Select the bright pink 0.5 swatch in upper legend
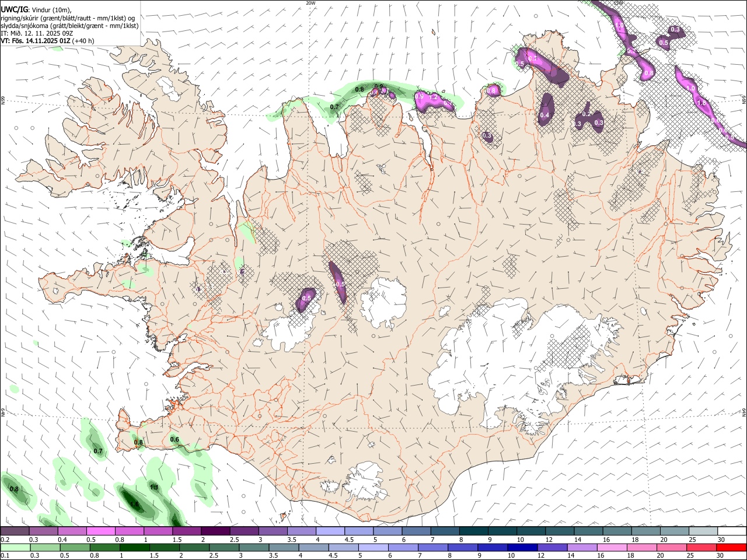 click(100, 531)
